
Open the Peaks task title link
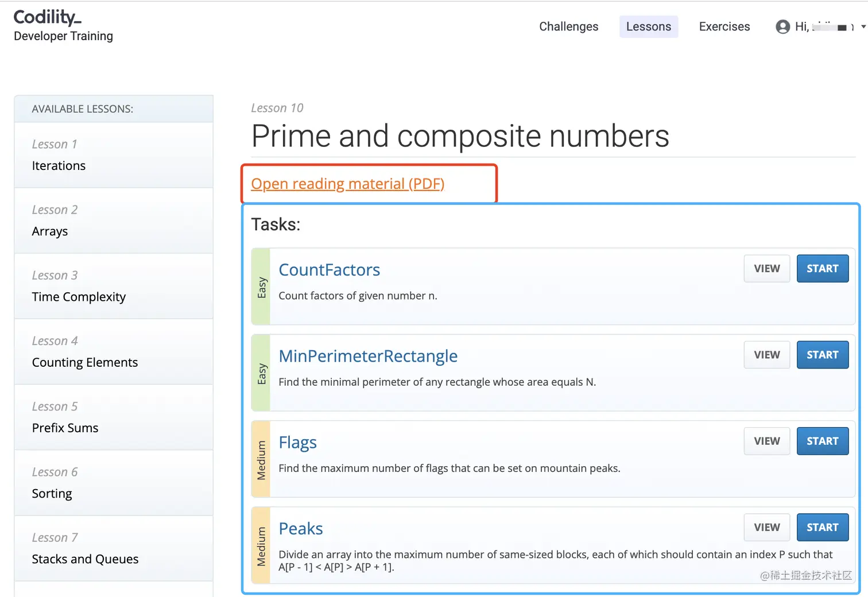(x=300, y=529)
